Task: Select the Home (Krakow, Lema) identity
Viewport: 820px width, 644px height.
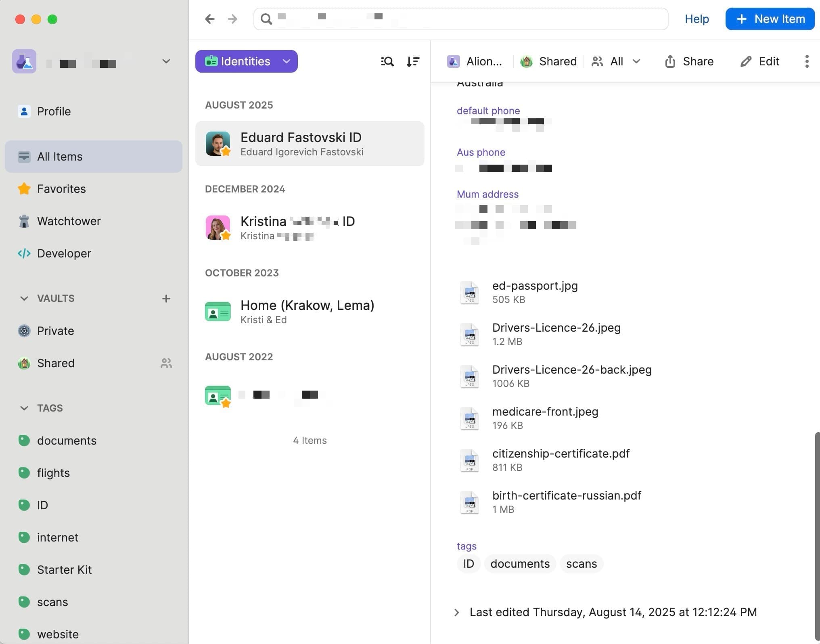Action: pyautogui.click(x=307, y=312)
